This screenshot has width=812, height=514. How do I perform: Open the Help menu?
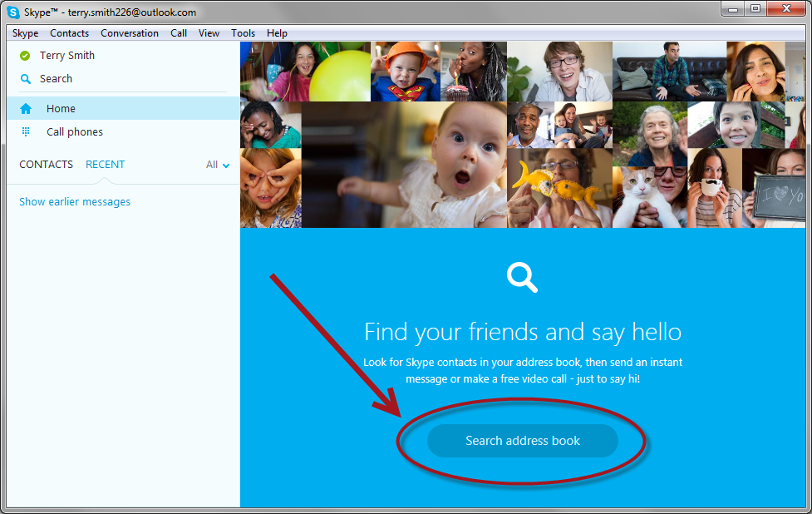tap(277, 33)
